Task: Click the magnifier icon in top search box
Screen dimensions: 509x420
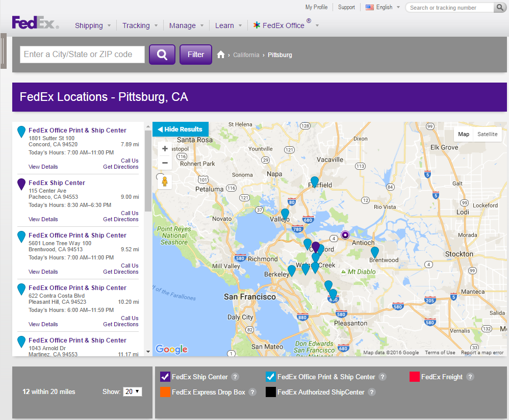Action: tap(500, 8)
